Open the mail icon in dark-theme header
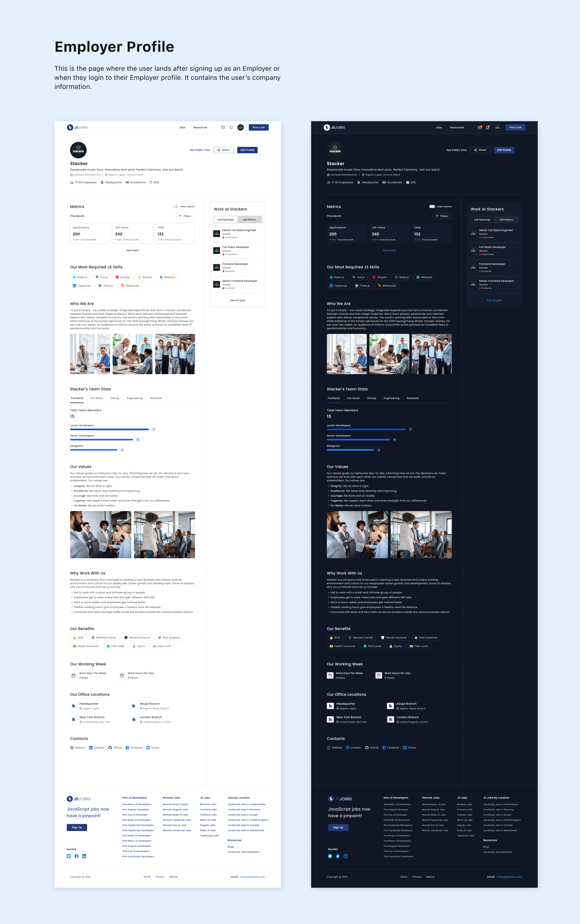The width and height of the screenshot is (580, 924). tap(480, 127)
